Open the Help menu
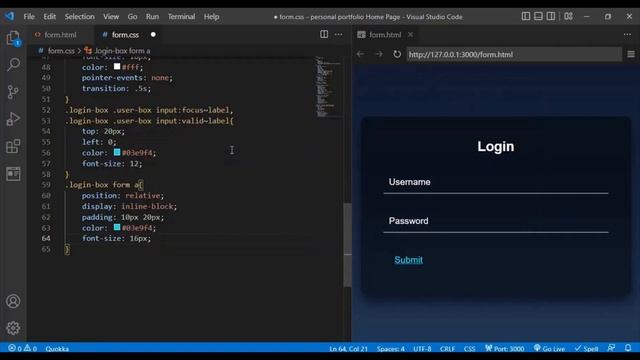 [x=211, y=17]
